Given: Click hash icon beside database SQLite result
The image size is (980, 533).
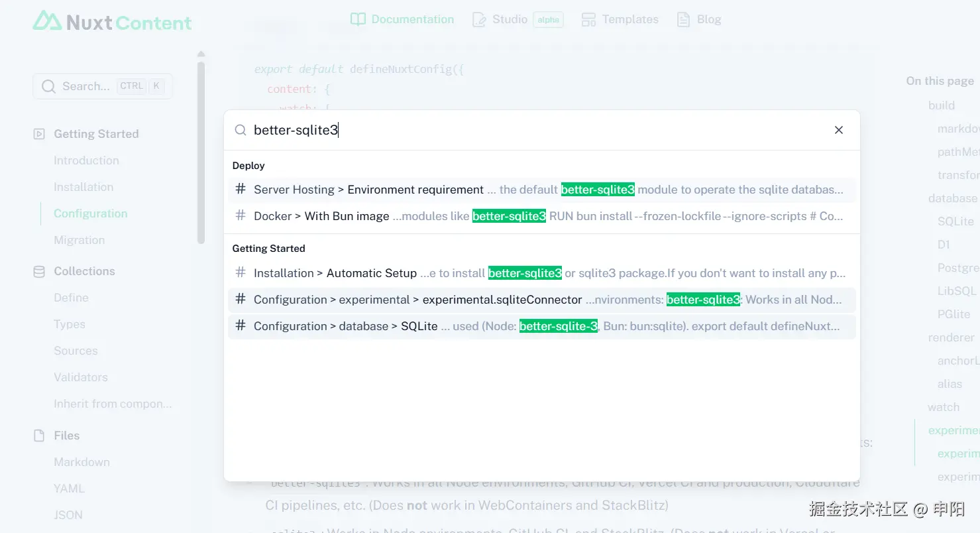Looking at the screenshot, I should (x=241, y=326).
